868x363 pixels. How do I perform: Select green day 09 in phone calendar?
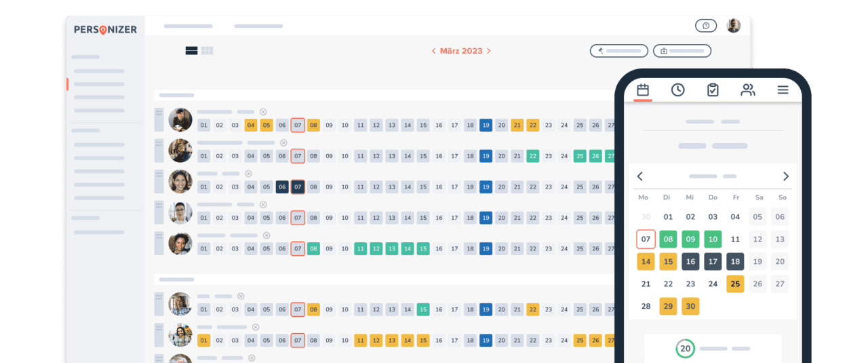click(690, 240)
